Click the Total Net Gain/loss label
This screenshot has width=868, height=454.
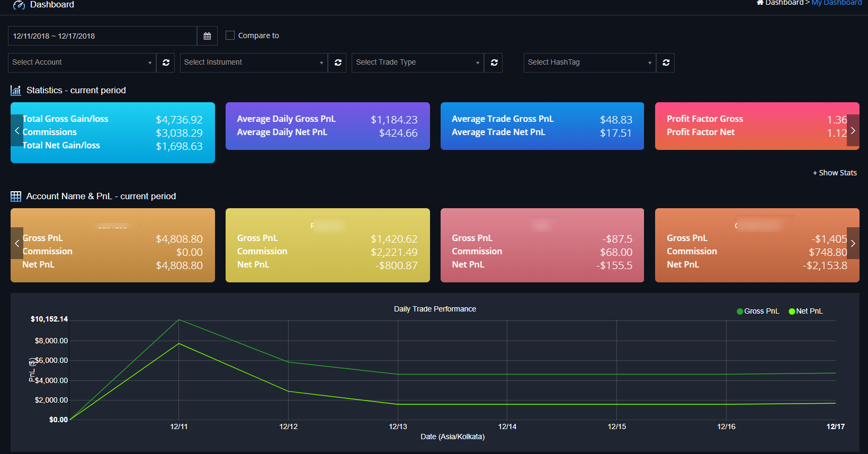click(x=61, y=145)
